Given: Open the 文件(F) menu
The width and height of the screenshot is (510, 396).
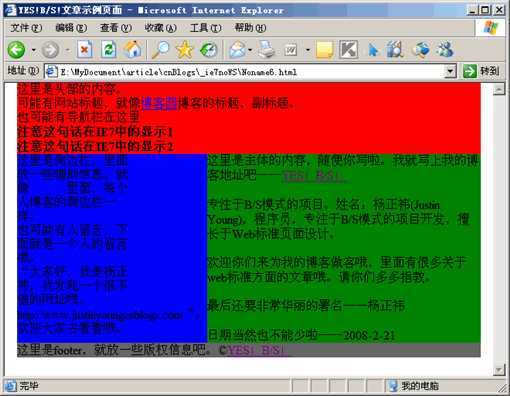Looking at the screenshot, I should 26,28.
